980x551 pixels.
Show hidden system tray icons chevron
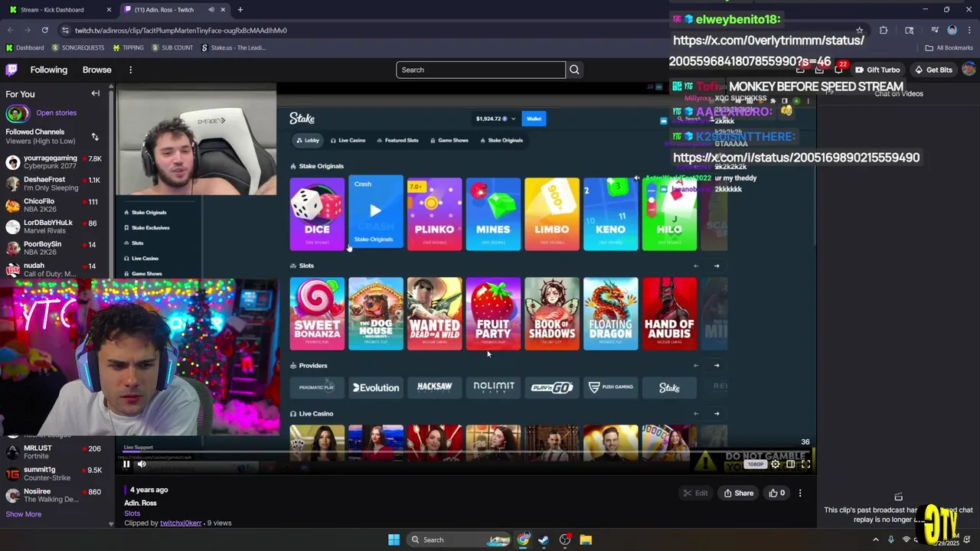(x=876, y=540)
